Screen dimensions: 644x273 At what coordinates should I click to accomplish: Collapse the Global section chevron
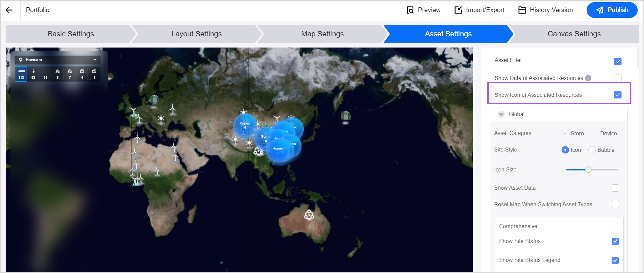[x=501, y=114]
